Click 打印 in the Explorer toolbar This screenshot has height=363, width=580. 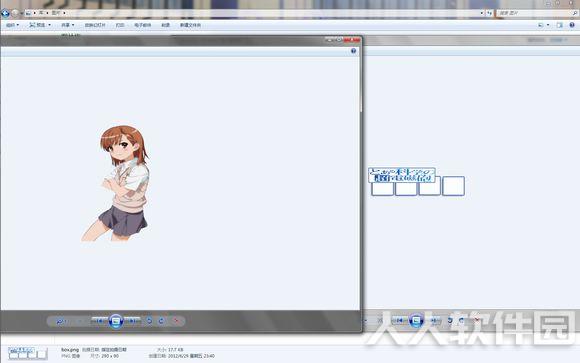pyautogui.click(x=120, y=25)
